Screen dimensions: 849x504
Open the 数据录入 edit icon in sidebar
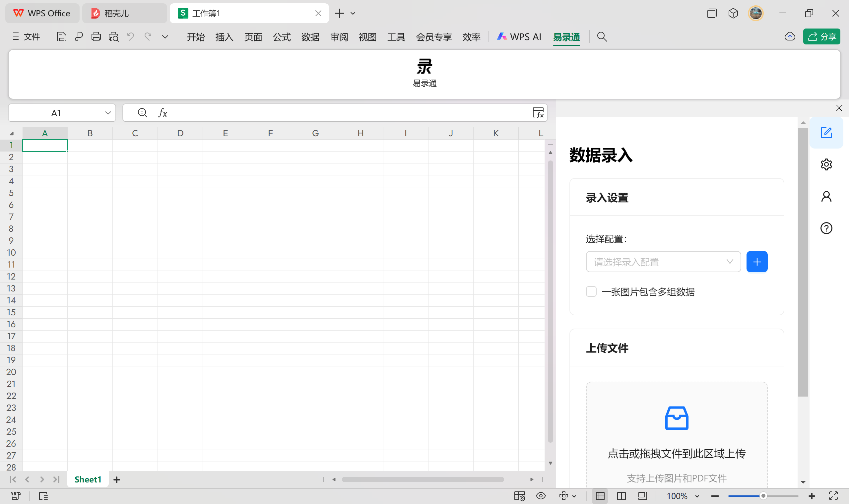coord(826,132)
